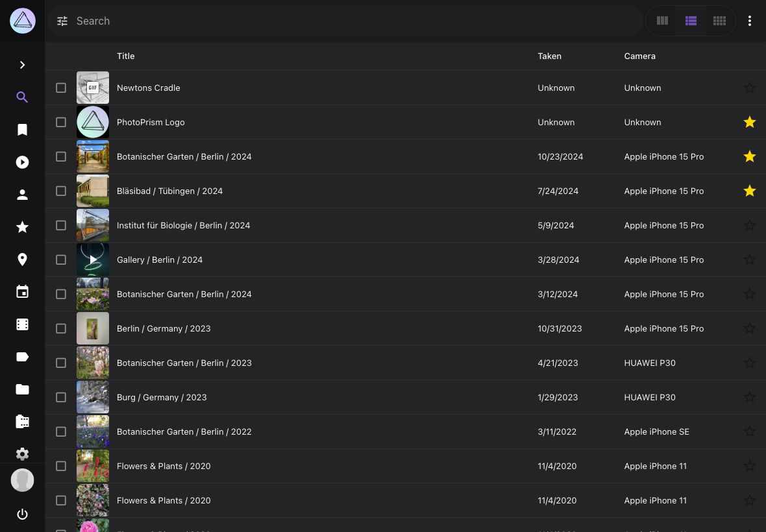Open the People section in sidebar
Screen dimensions: 766x532
point(22,195)
